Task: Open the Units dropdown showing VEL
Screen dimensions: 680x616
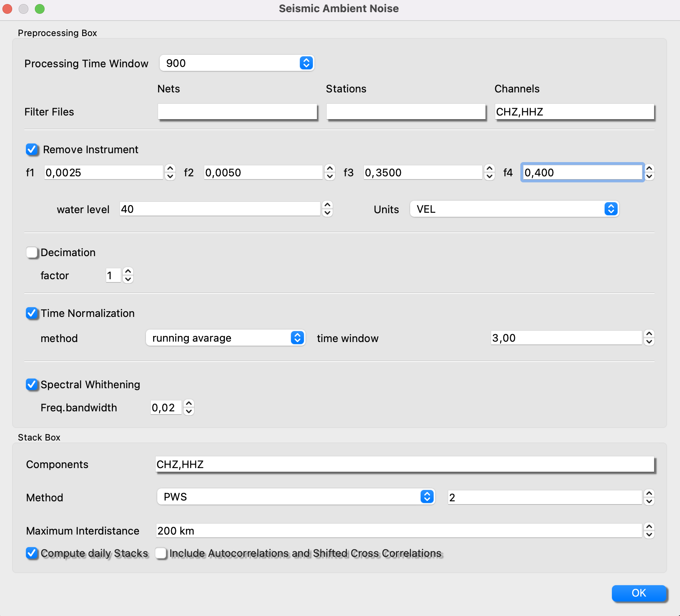Action: tap(514, 209)
